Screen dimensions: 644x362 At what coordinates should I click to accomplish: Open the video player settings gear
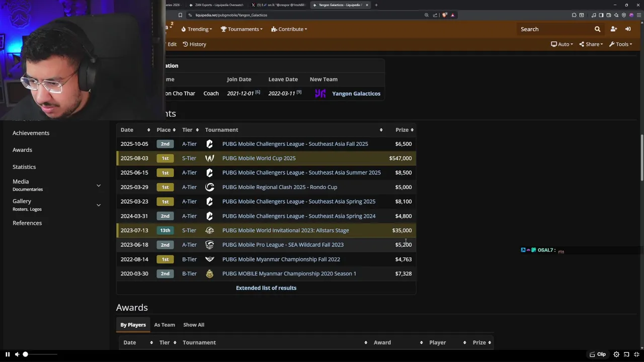(x=616, y=354)
